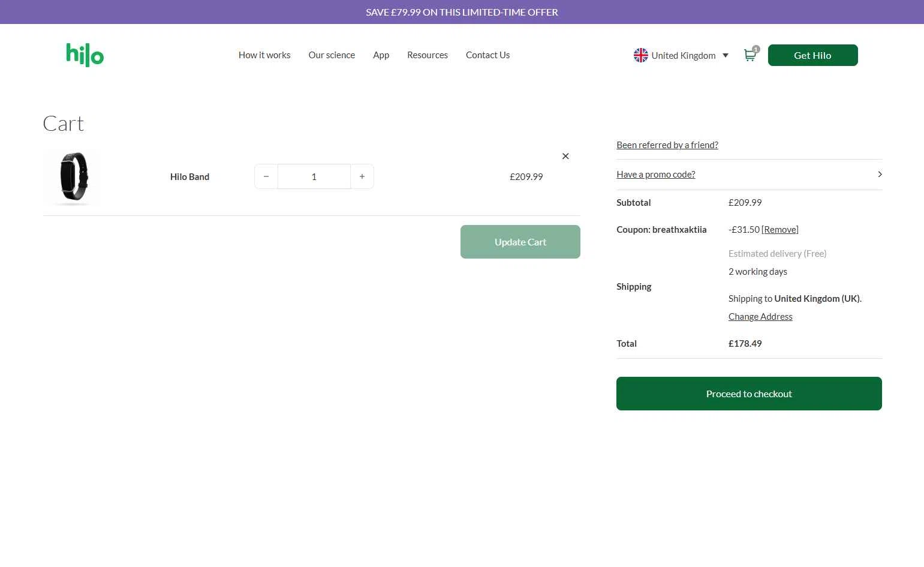The image size is (924, 567).
Task: Go to the App page
Action: coord(381,55)
